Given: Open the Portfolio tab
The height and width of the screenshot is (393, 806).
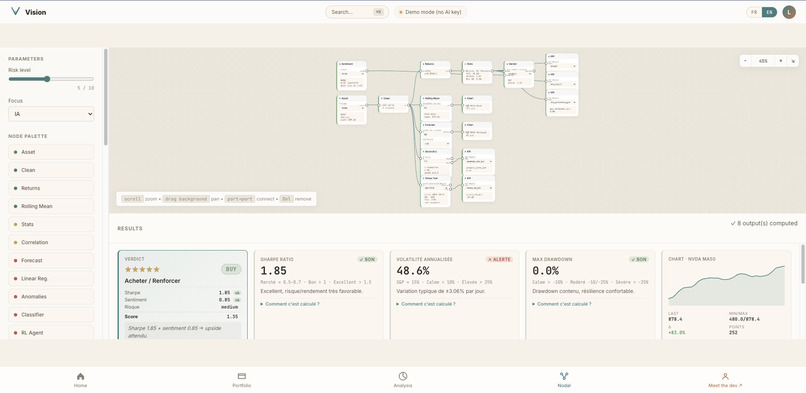Looking at the screenshot, I should click(x=242, y=380).
